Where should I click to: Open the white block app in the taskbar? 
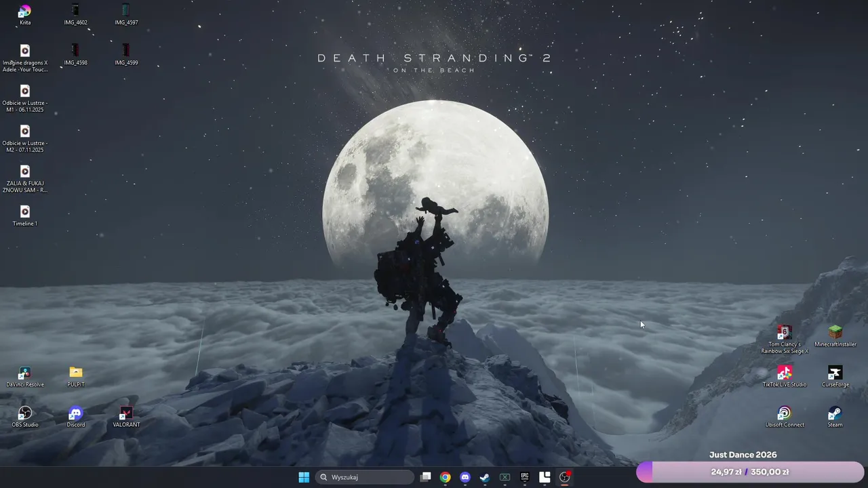tap(545, 477)
